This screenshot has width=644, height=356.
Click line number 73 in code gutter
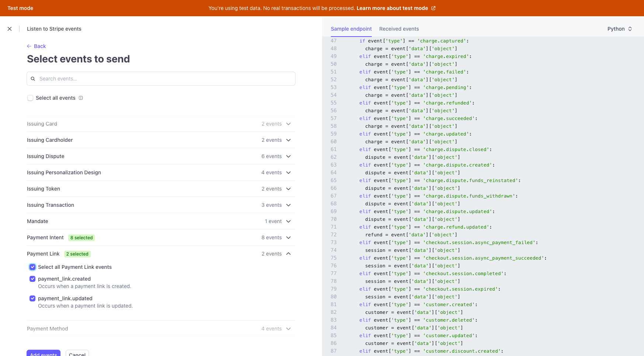(x=333, y=243)
